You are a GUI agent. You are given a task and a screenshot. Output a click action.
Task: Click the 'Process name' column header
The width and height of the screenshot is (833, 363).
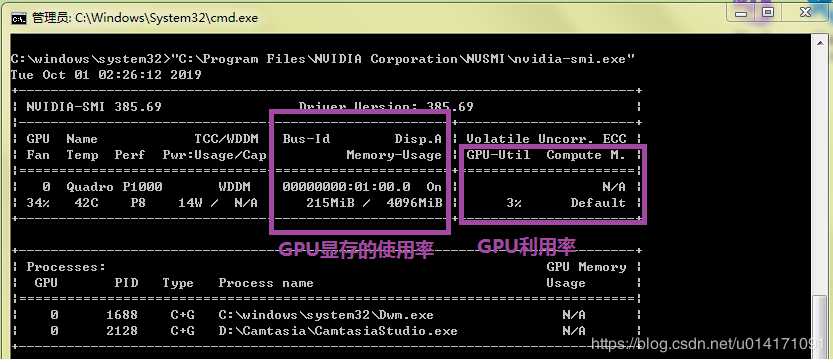[266, 283]
